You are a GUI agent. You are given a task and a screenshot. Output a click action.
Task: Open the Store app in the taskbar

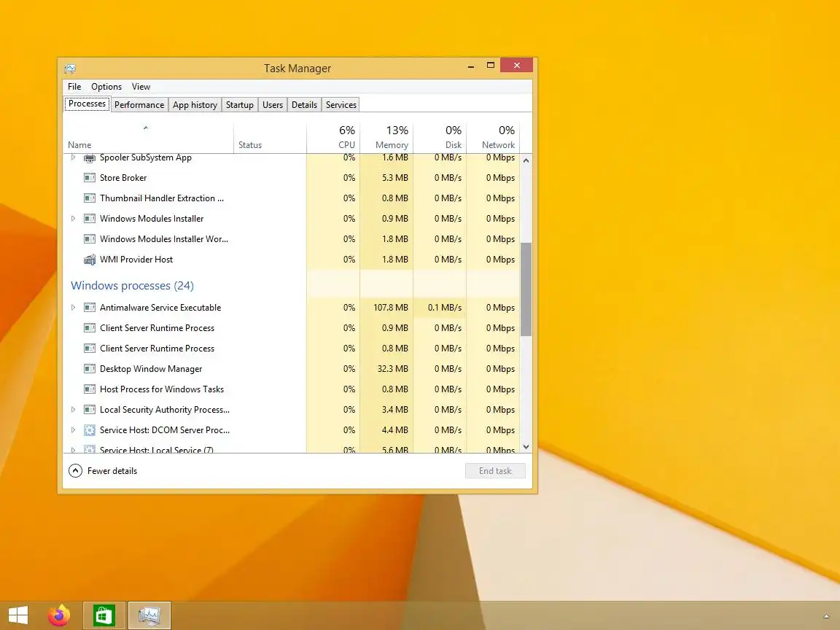point(104,615)
